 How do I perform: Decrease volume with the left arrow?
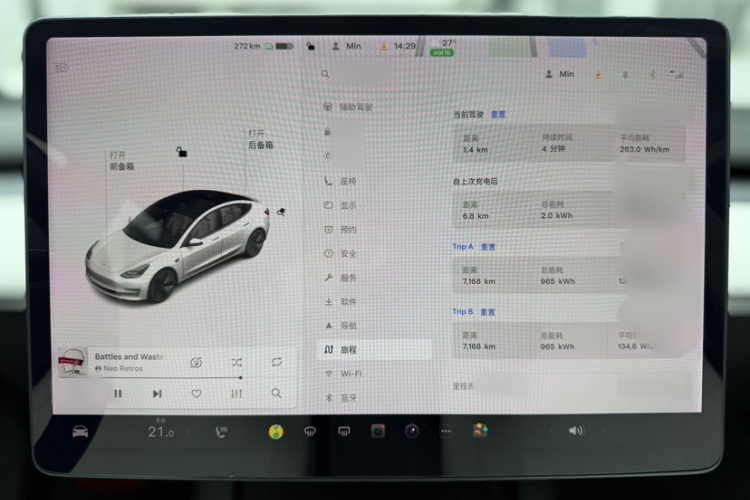point(550,431)
